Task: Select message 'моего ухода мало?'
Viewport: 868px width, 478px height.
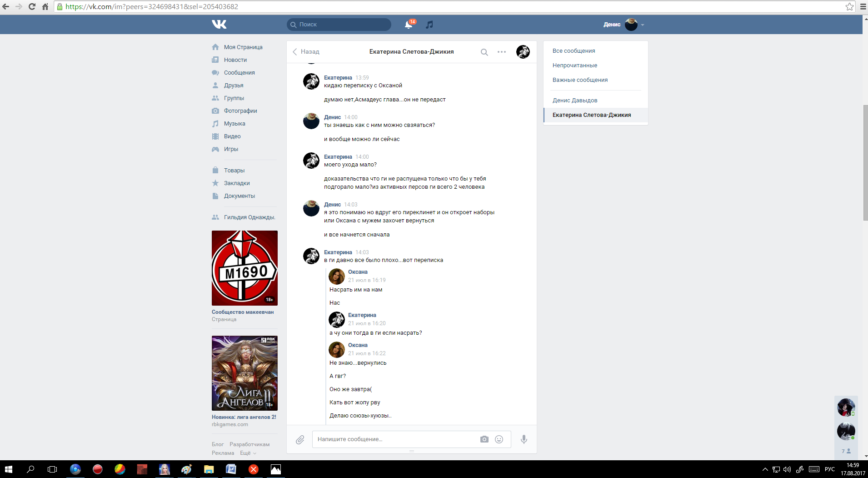Action: click(x=350, y=165)
